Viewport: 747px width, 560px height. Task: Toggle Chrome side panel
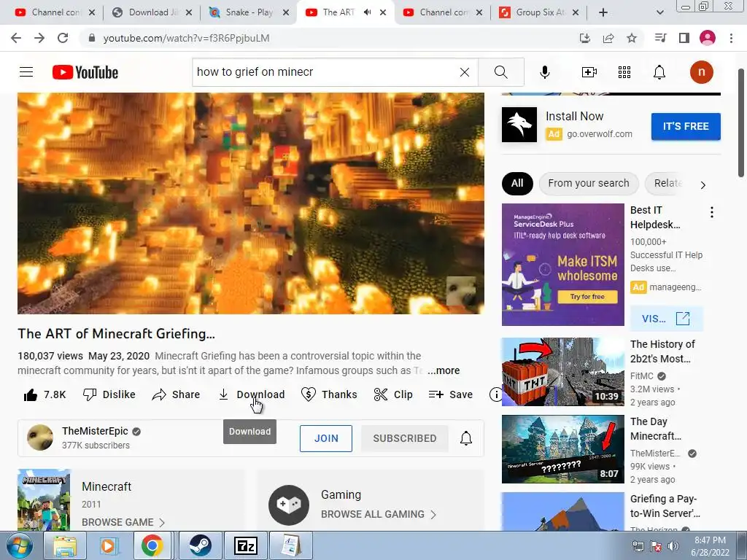(684, 38)
